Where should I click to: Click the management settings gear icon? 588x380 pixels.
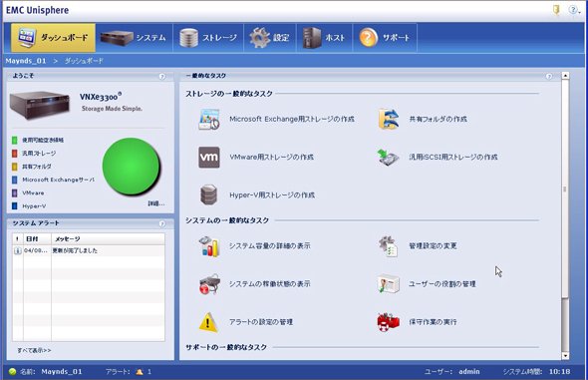coord(388,246)
